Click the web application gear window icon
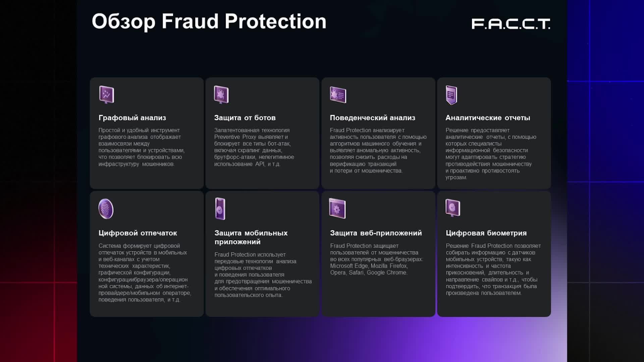This screenshot has height=362, width=644. coord(337,208)
